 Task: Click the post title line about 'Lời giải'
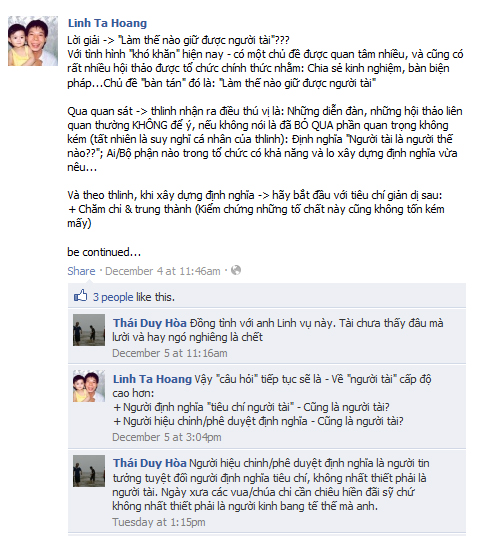click(178, 41)
